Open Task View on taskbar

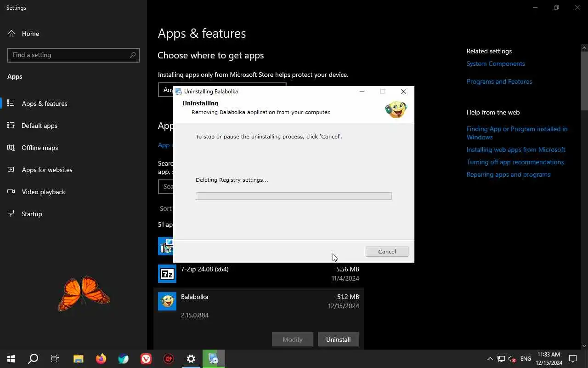55,359
